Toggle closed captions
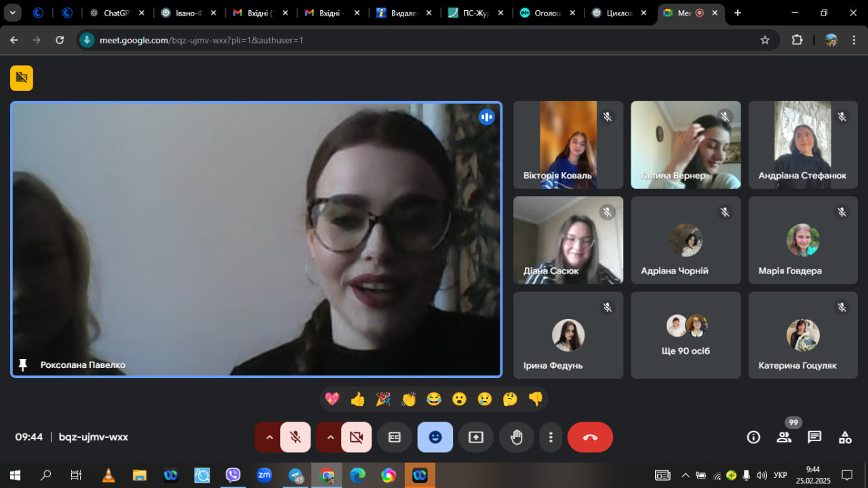The image size is (868, 488). 395,437
